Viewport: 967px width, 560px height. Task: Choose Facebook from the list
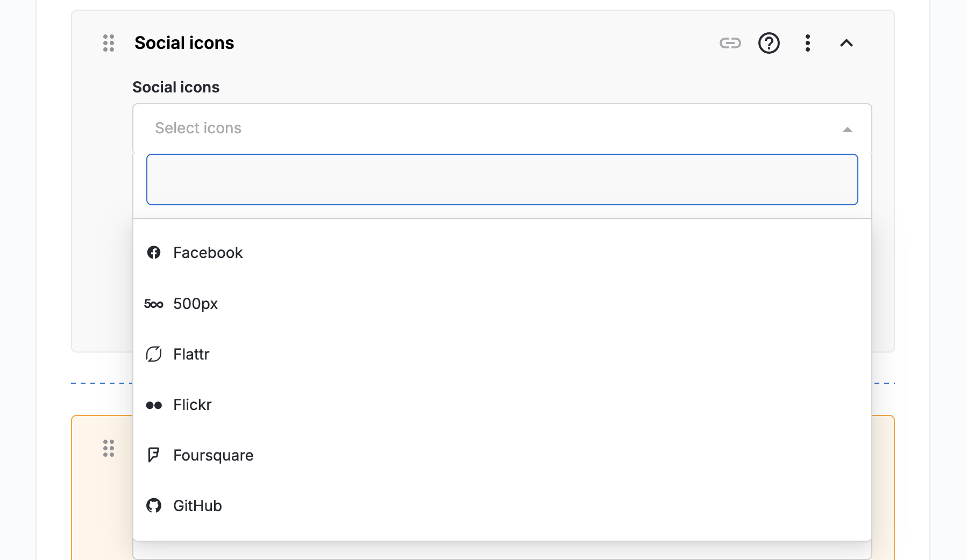point(208,253)
